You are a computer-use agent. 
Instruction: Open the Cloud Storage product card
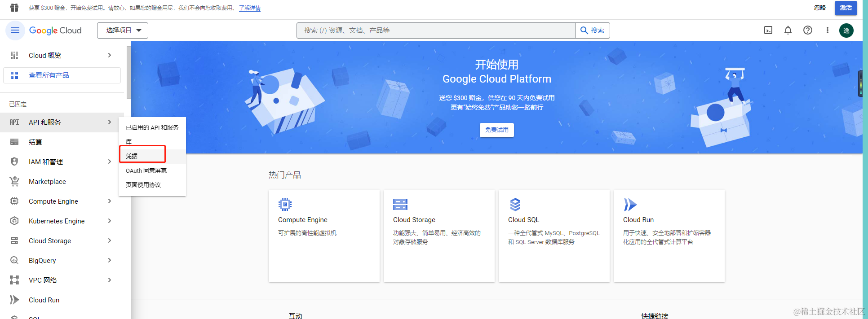tap(439, 236)
